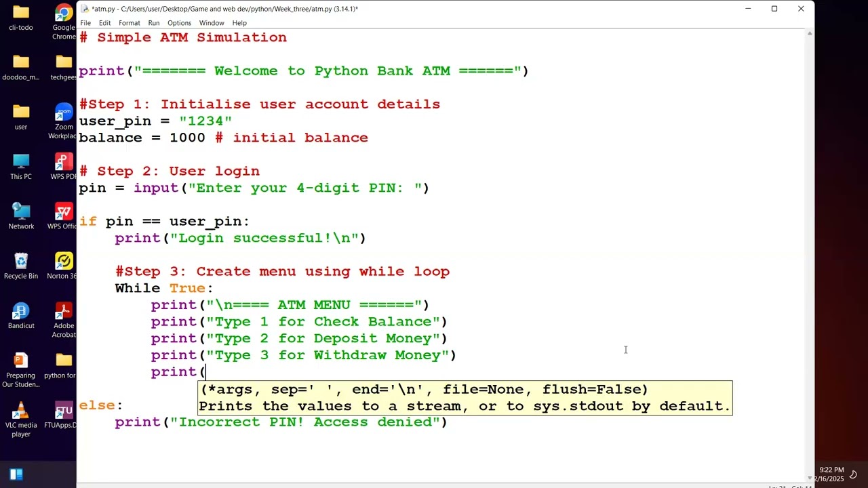Viewport: 868px width, 488px height.
Task: Open This PC desktop icon
Action: click(21, 167)
